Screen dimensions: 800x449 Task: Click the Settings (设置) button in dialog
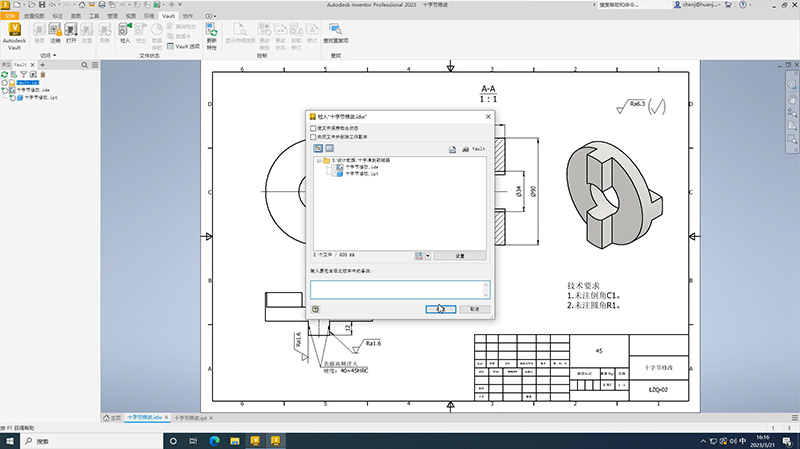[x=460, y=256]
